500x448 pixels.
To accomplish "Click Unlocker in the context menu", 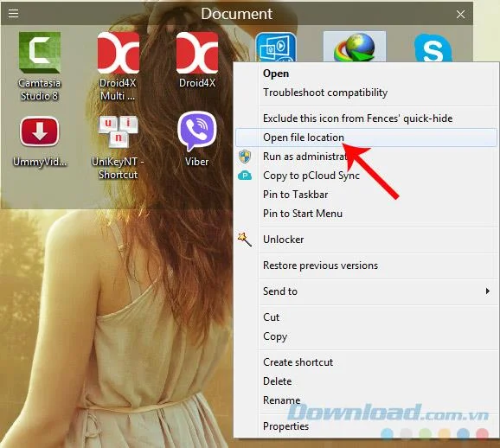I will [366, 240].
